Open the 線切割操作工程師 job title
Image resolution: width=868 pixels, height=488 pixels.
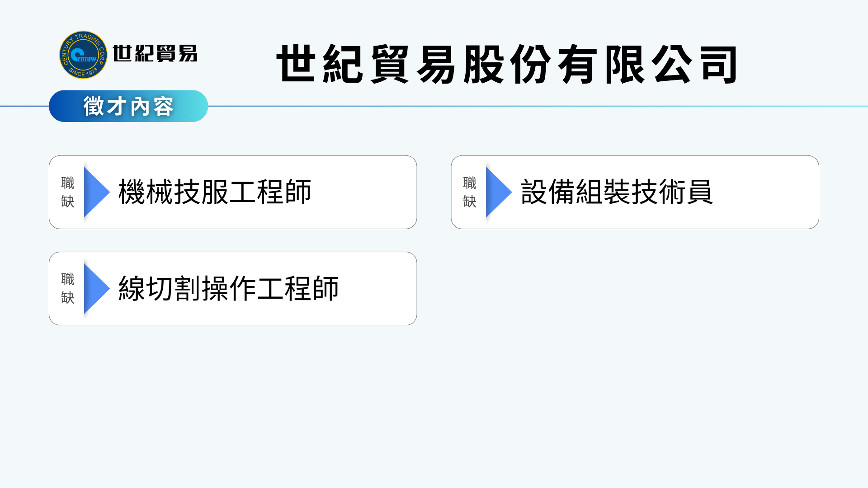[228, 288]
